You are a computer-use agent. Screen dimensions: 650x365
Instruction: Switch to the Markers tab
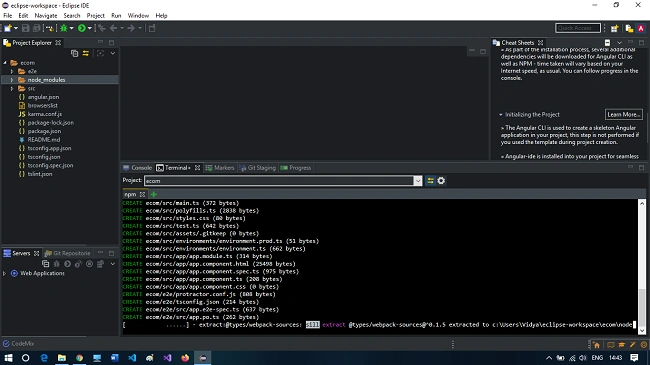click(x=220, y=168)
